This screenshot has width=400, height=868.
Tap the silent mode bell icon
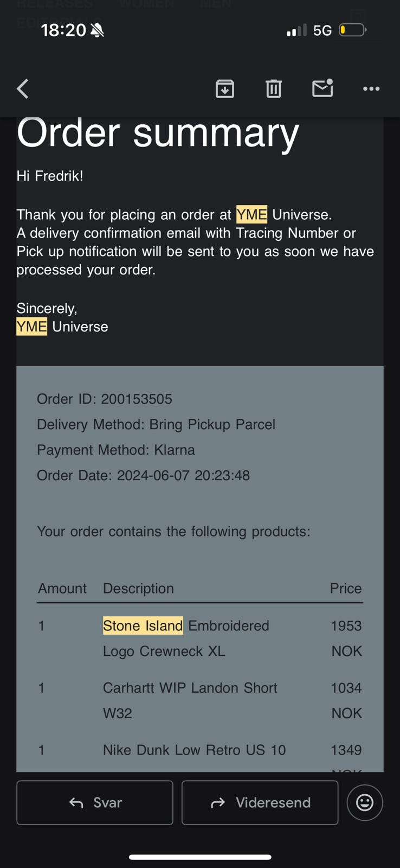(x=97, y=30)
